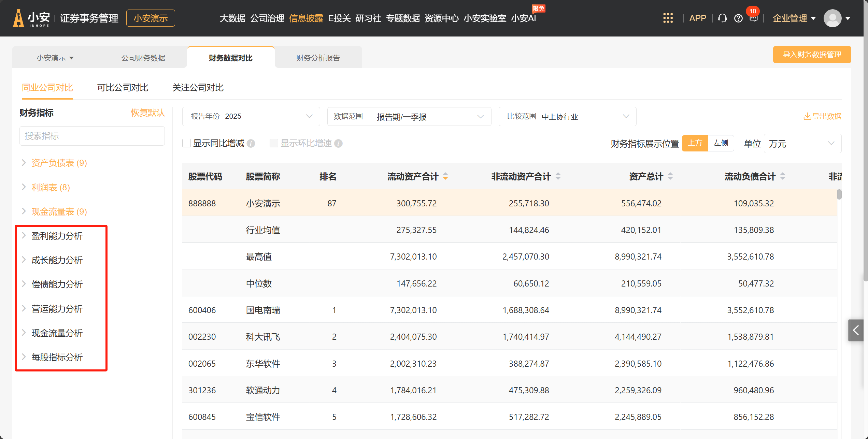868x439 pixels.
Task: Click the 小安 INHOPE logo
Action: [31, 18]
